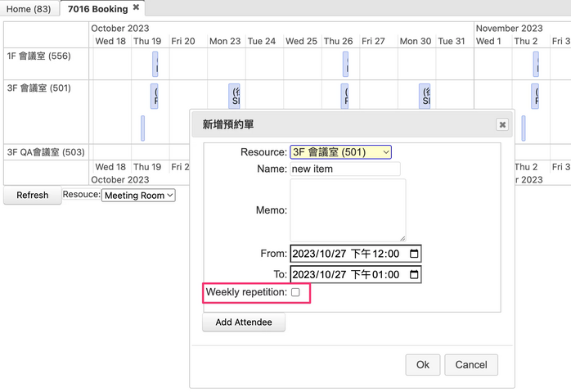Screen dimensions: 571x392
Task: Expand the Resouce Meeting Room selector
Action: [139, 196]
